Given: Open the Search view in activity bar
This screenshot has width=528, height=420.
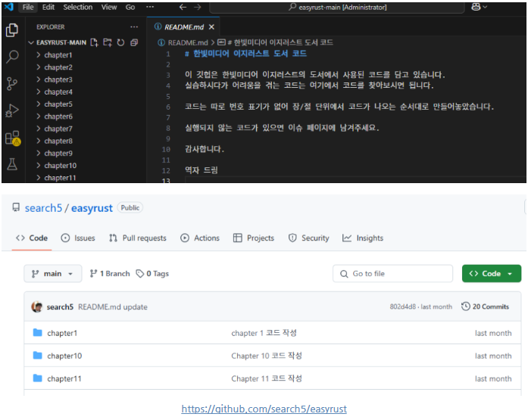Looking at the screenshot, I should (x=12, y=57).
